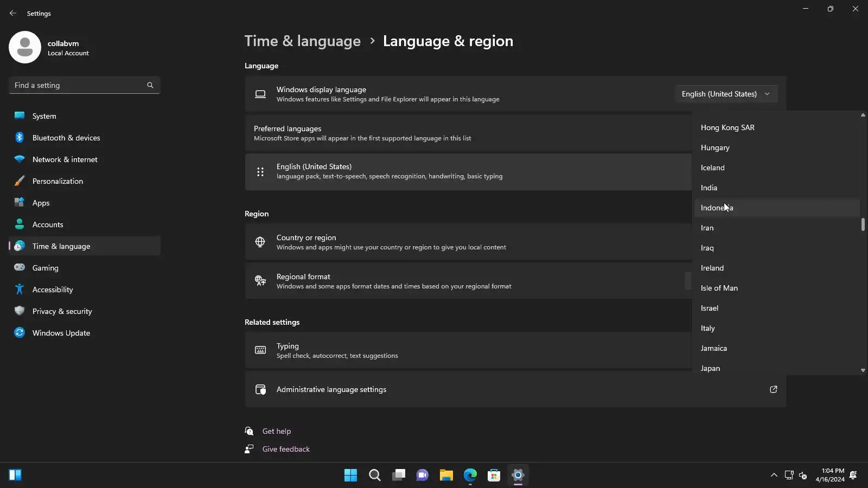Screen dimensions: 868x488
Task: Click the volume icon in system tray
Action: [x=803, y=476]
